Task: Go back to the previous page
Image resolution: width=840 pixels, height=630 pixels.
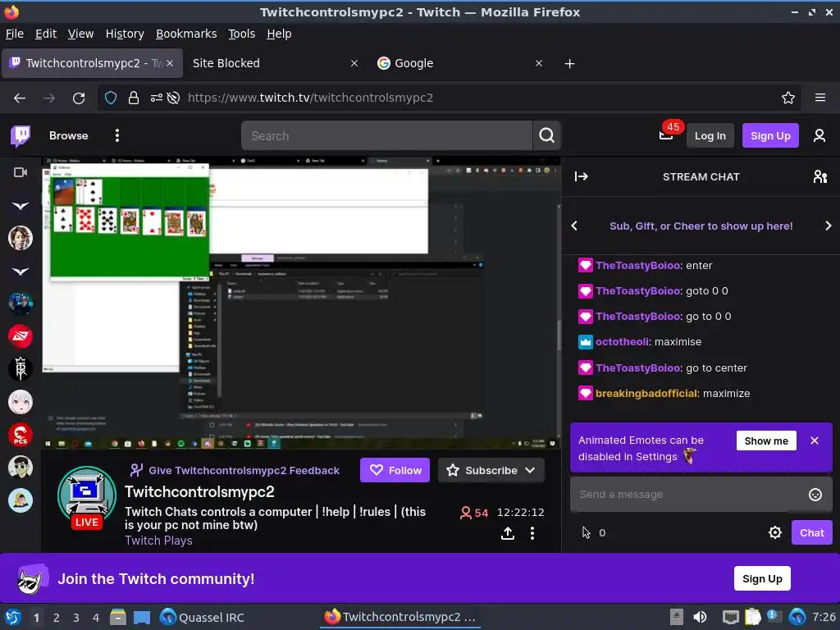Action: pos(20,98)
